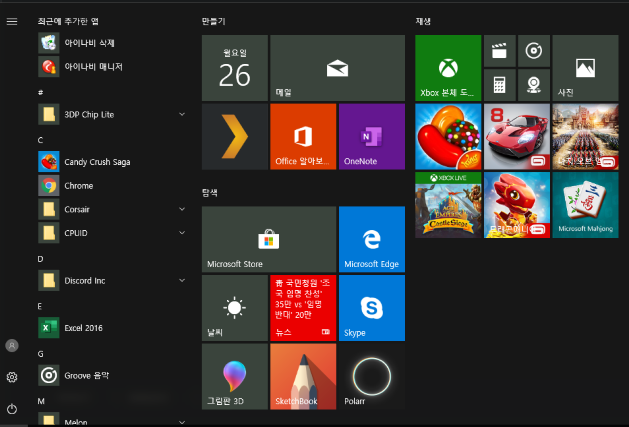Open the 그림판 3D tile

(x=235, y=376)
